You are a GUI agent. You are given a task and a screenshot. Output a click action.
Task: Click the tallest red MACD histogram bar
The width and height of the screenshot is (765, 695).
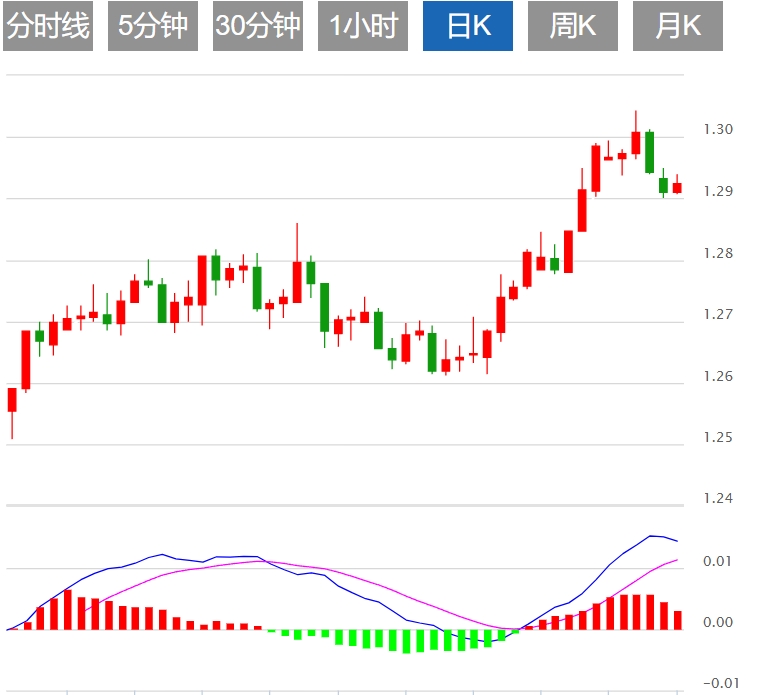point(67,610)
